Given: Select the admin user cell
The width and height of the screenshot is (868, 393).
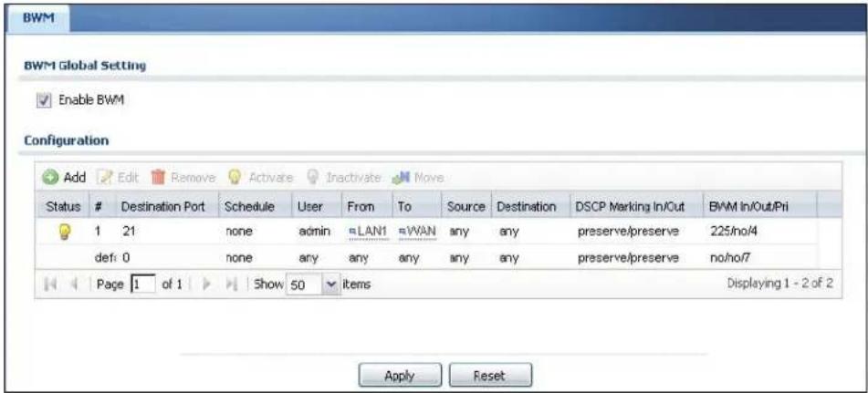Looking at the screenshot, I should [x=314, y=232].
